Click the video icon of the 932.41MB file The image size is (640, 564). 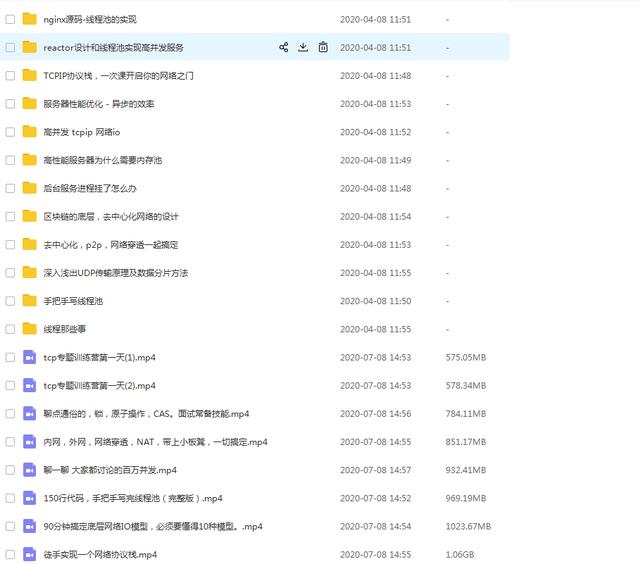(29, 470)
